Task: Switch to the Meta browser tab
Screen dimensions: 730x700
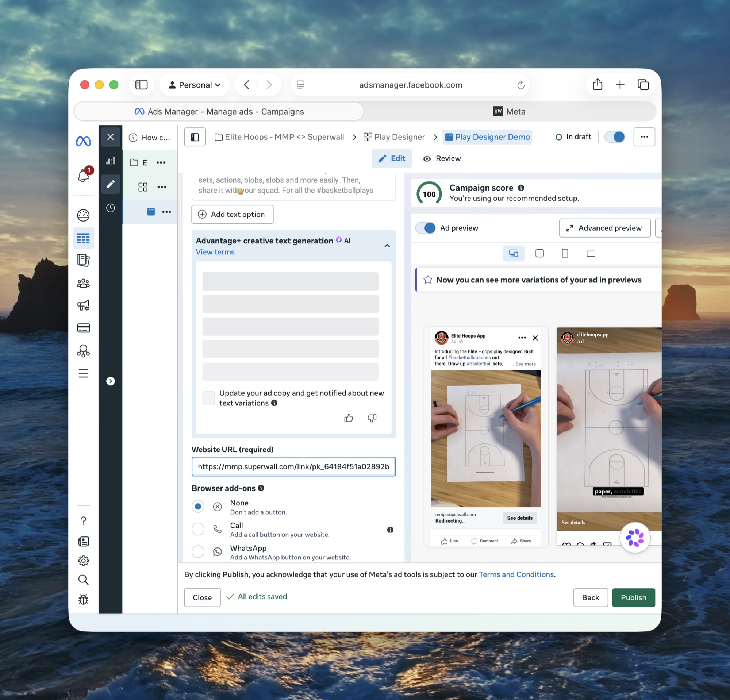Action: (509, 112)
